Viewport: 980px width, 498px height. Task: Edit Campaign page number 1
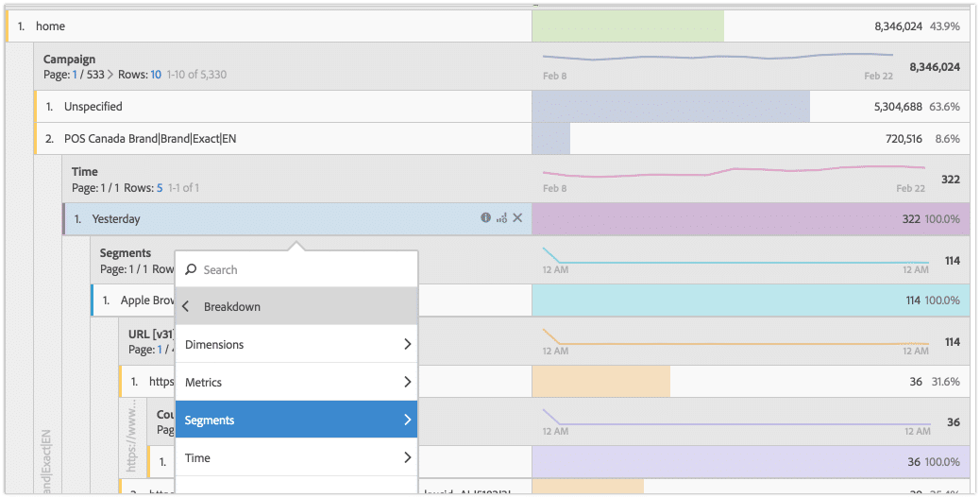click(x=76, y=75)
